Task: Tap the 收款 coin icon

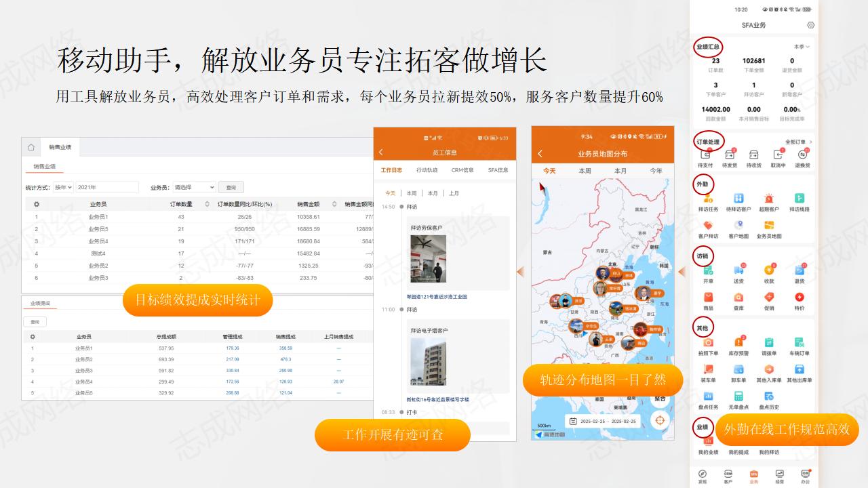Action: click(x=769, y=270)
